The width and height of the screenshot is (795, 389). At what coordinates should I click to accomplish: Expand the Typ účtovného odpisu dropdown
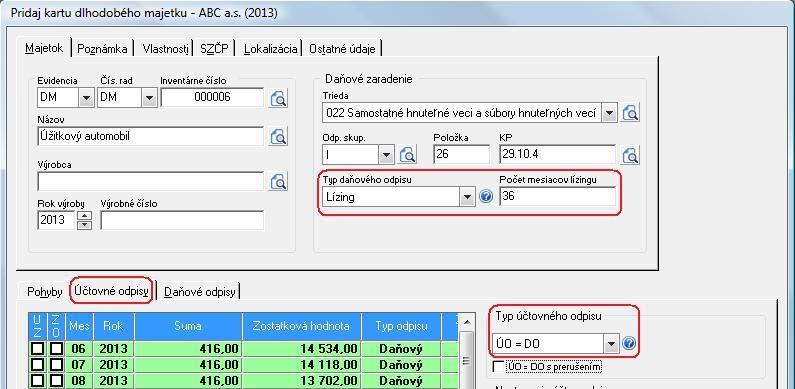[611, 344]
